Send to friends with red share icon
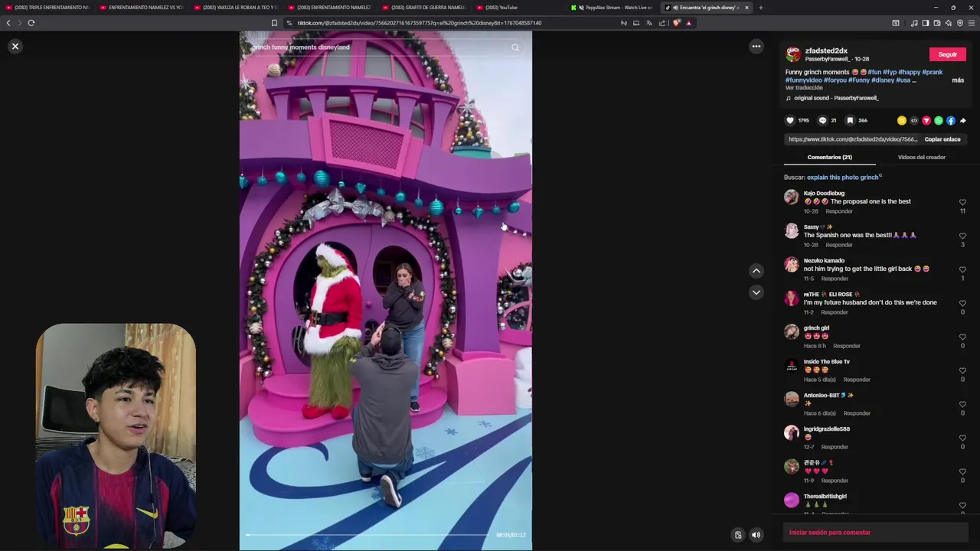Screen dimensions: 980x551 926,120
